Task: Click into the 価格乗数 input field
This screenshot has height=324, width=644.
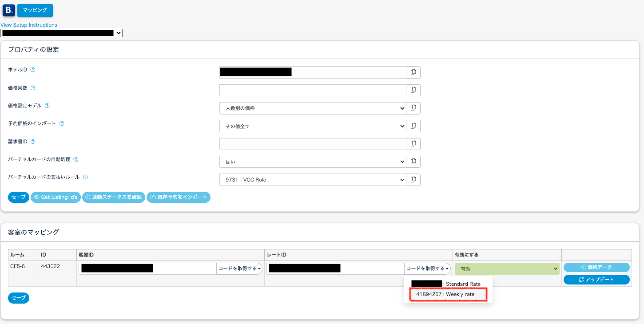Action: pyautogui.click(x=313, y=90)
